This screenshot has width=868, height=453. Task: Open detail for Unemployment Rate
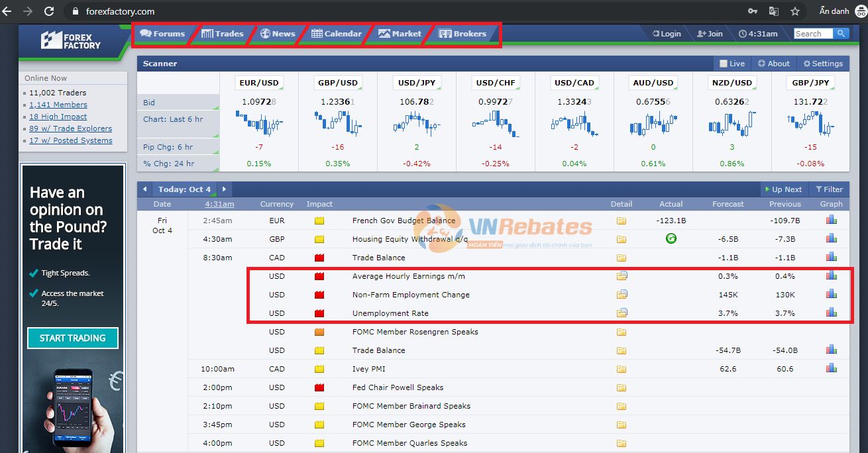(622, 313)
